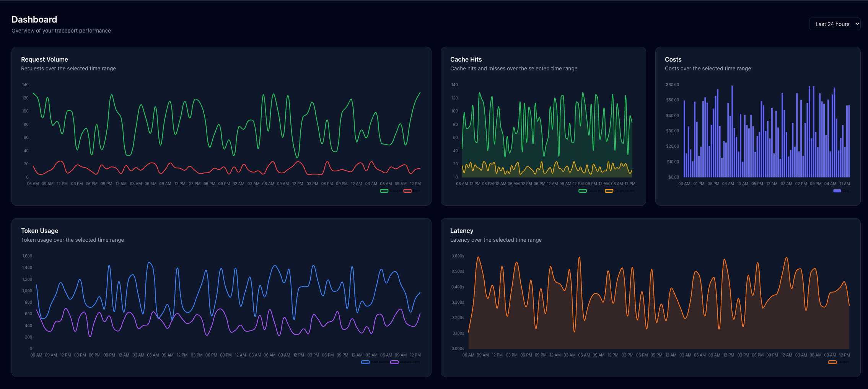This screenshot has height=389, width=868.
Task: Click 'Costs over the selected time range' text
Action: [x=708, y=68]
